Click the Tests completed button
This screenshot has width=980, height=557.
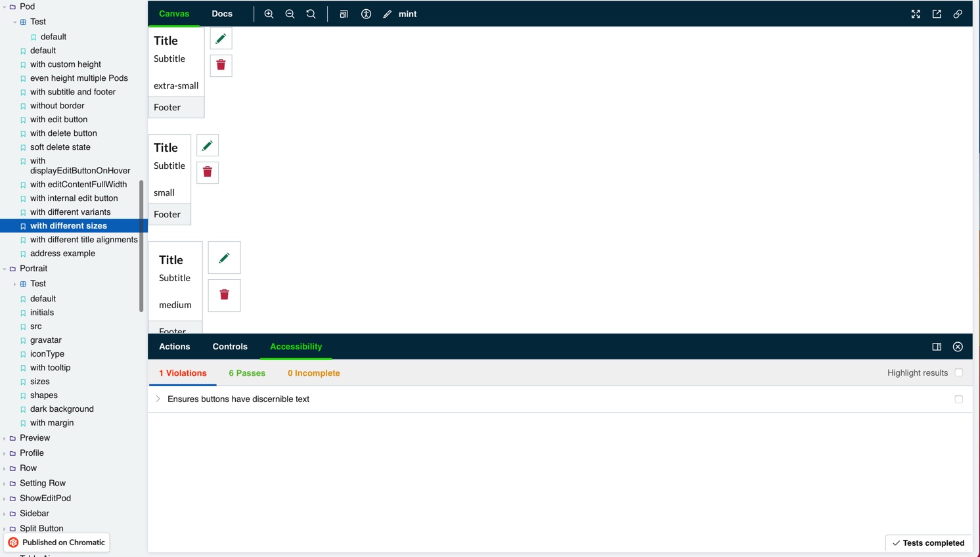click(928, 543)
